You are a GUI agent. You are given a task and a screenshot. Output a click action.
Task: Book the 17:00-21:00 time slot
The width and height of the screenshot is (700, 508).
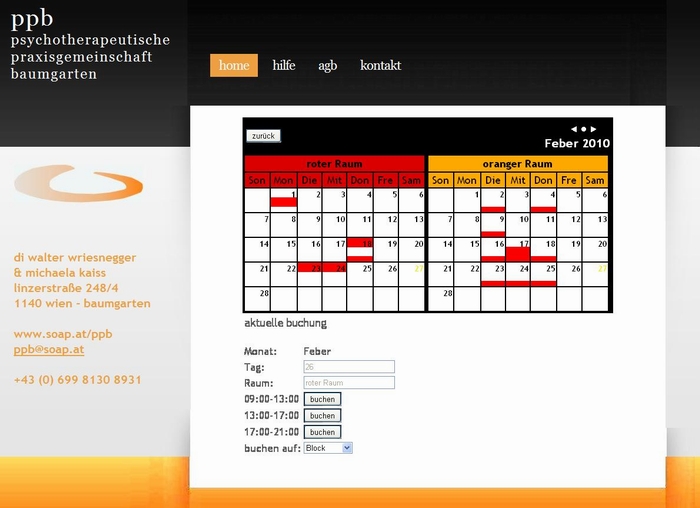pyautogui.click(x=322, y=432)
